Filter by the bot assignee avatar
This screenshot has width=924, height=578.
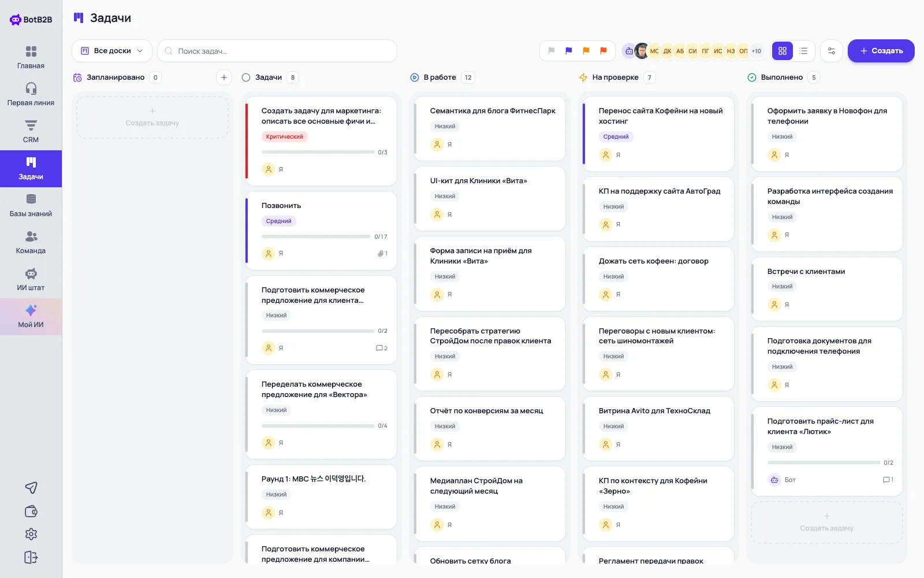(629, 51)
